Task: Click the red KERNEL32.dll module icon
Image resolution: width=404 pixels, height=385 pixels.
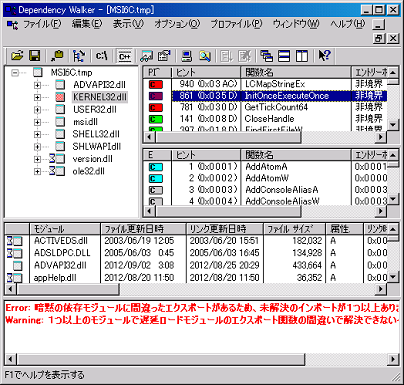Action: coord(60,97)
